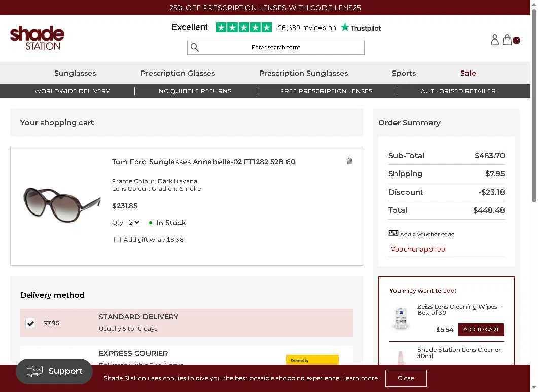The width and height of the screenshot is (538, 392).
Task: Open Shade Station Lens Cleaner 30ml link
Action: pyautogui.click(x=459, y=353)
